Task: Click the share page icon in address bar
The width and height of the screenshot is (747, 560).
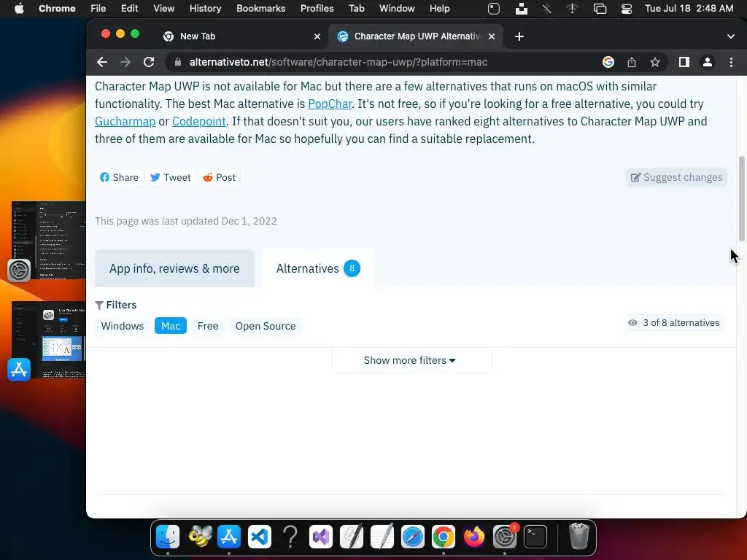Action: click(x=632, y=62)
